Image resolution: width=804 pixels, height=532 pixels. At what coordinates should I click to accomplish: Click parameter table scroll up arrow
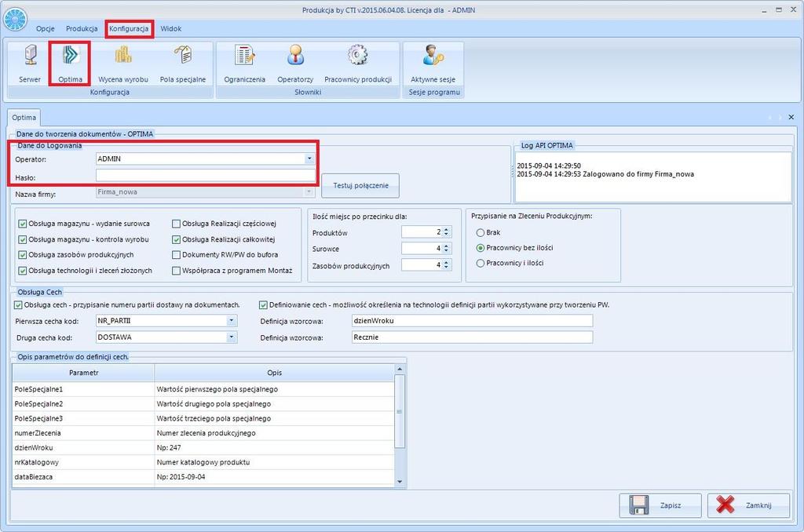click(400, 369)
